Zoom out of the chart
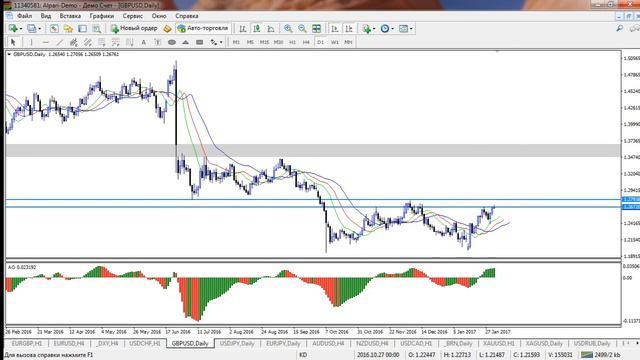 tap(302, 29)
